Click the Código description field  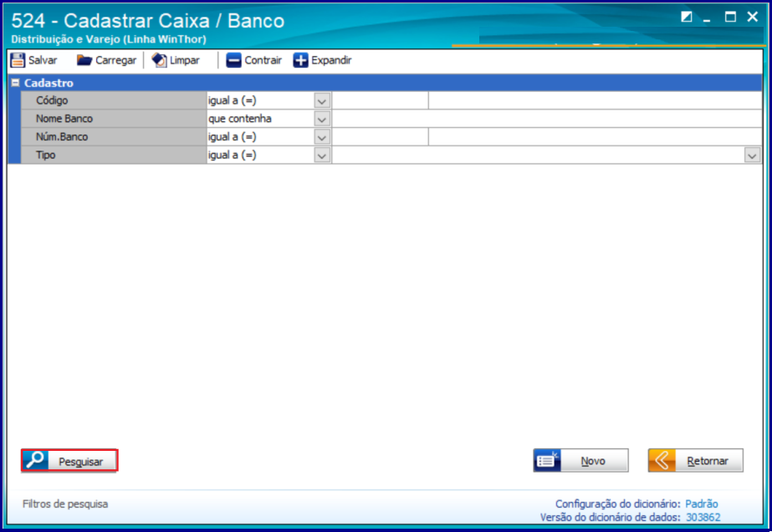click(x=596, y=100)
